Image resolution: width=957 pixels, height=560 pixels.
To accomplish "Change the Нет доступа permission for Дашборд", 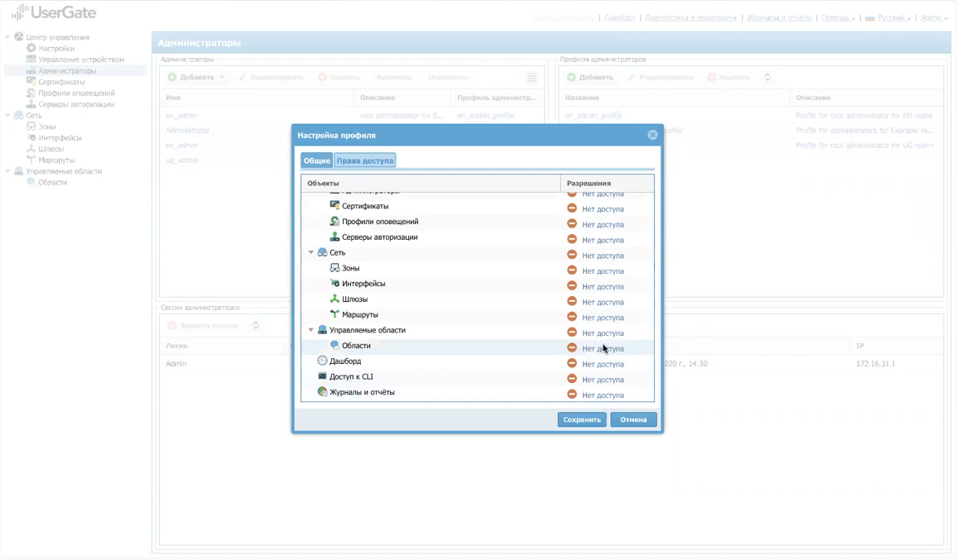I will pos(603,364).
